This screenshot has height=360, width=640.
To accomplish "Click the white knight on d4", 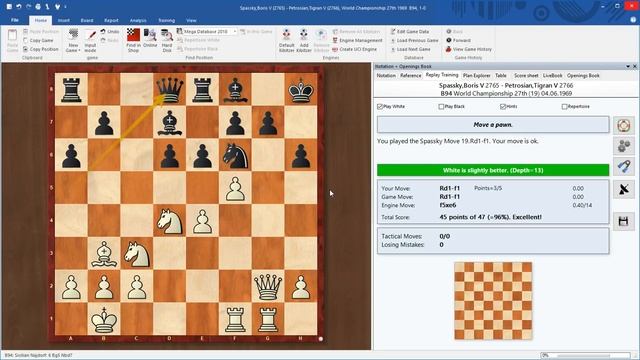I will 169,221.
